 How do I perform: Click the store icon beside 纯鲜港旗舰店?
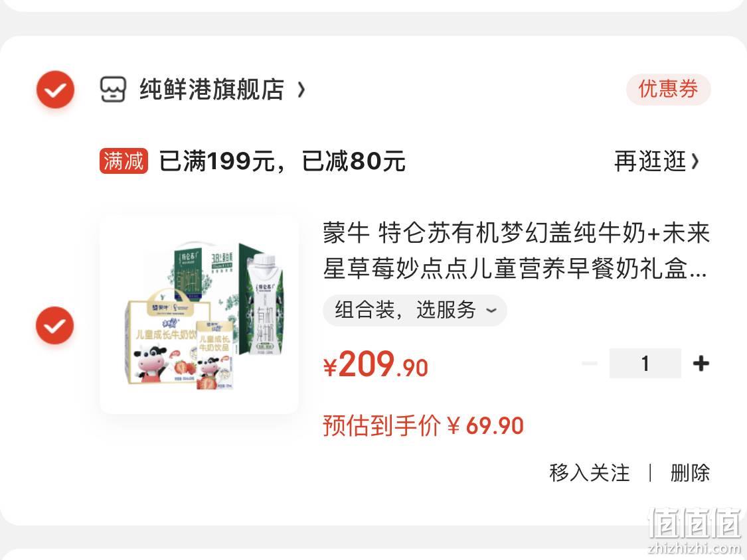[x=113, y=89]
